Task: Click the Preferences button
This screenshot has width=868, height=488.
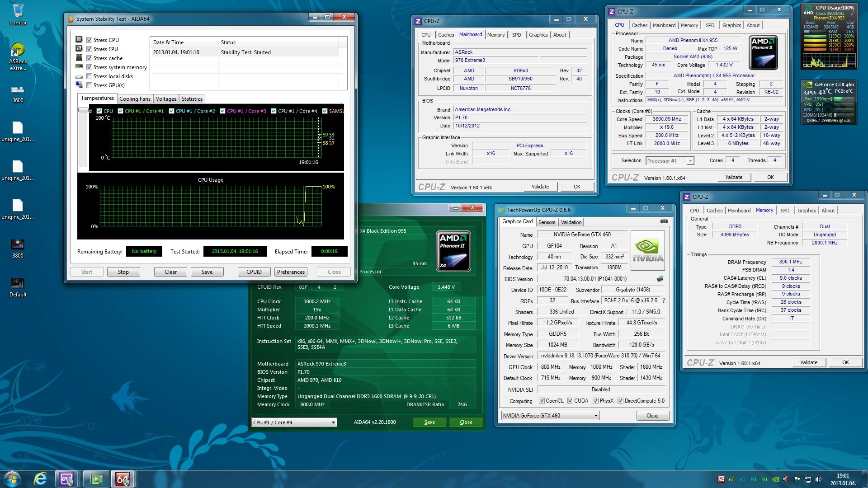Action: pos(291,272)
